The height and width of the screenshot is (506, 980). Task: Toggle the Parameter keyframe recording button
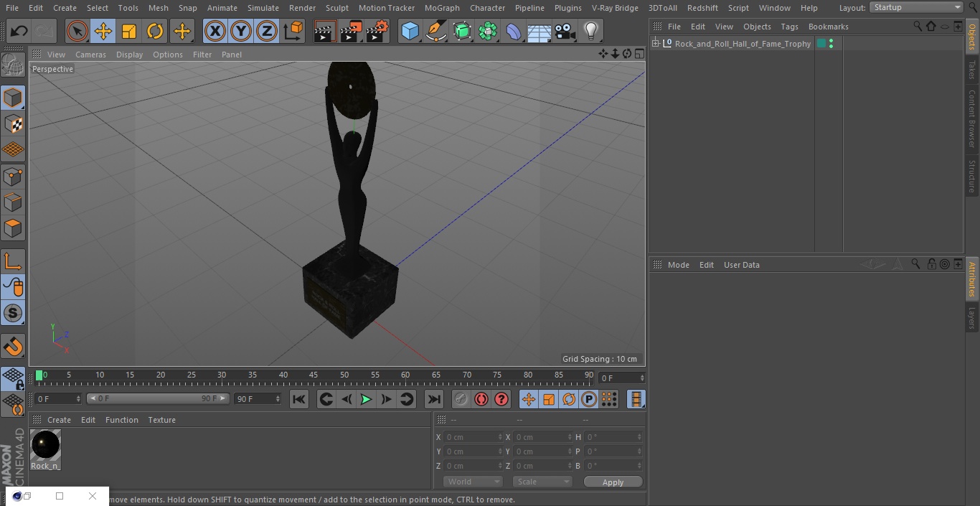coord(589,399)
